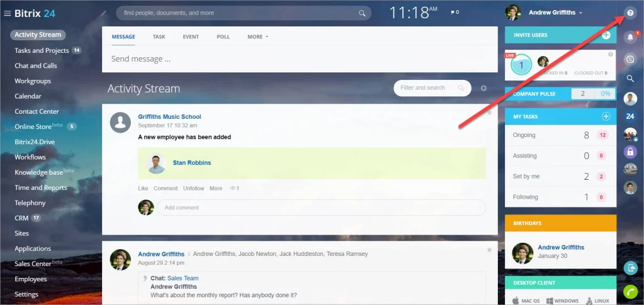Open Time and Reports menu item

[41, 187]
